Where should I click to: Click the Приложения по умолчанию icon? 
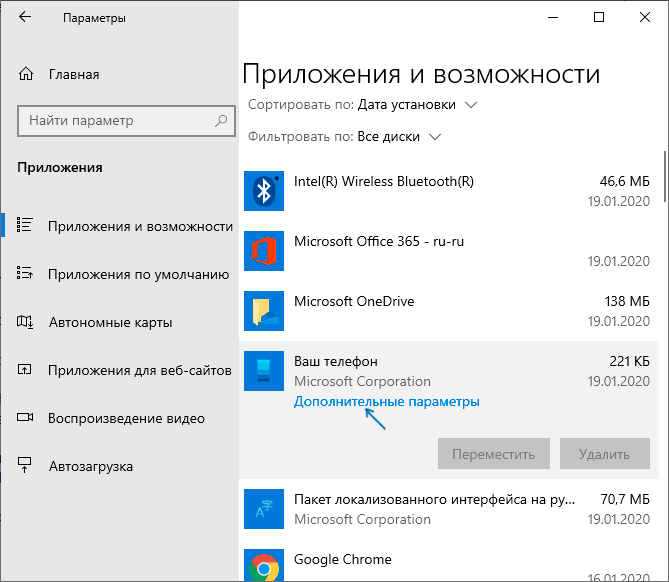[x=24, y=273]
